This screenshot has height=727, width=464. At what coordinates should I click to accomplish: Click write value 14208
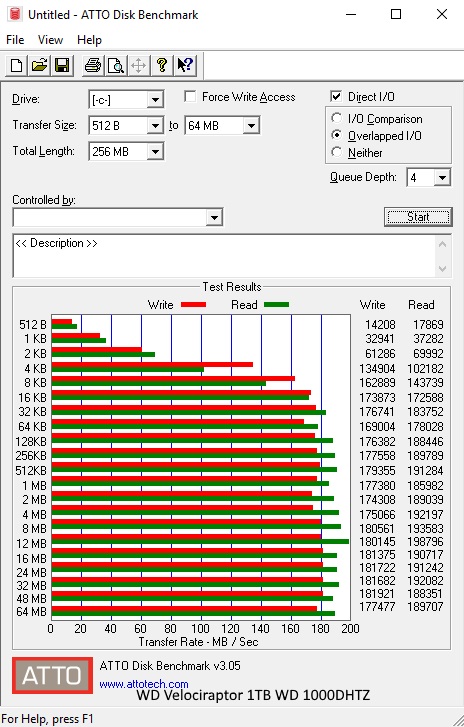click(380, 325)
